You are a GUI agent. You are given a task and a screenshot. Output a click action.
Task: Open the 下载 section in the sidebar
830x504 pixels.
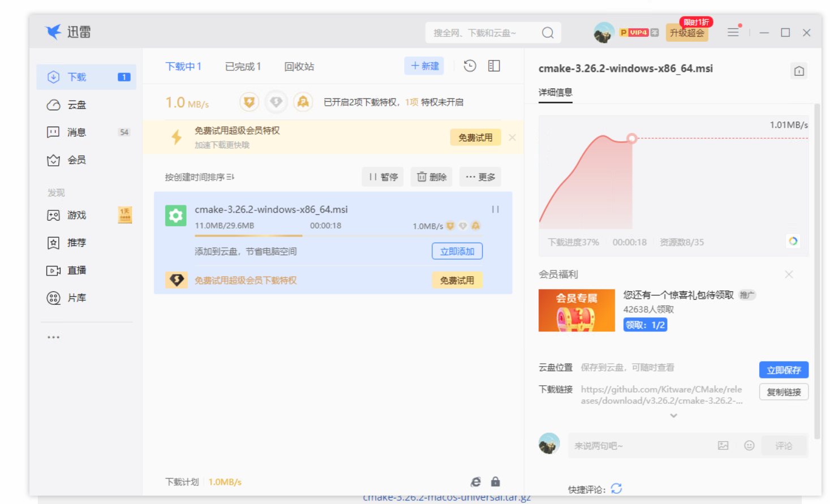86,77
